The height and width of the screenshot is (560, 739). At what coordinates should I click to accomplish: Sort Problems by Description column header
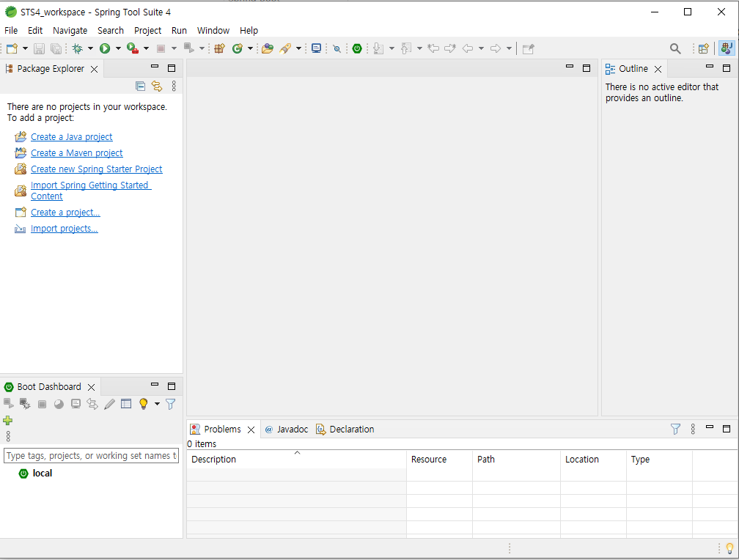296,459
